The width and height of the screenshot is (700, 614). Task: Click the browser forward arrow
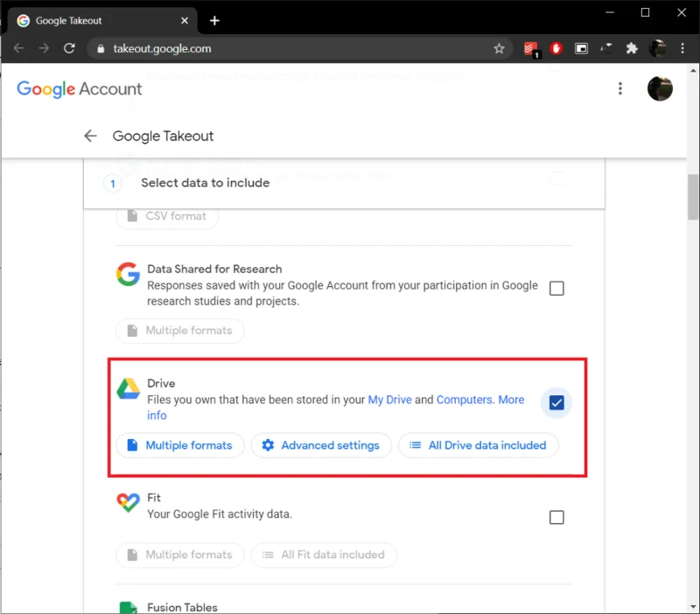44,48
